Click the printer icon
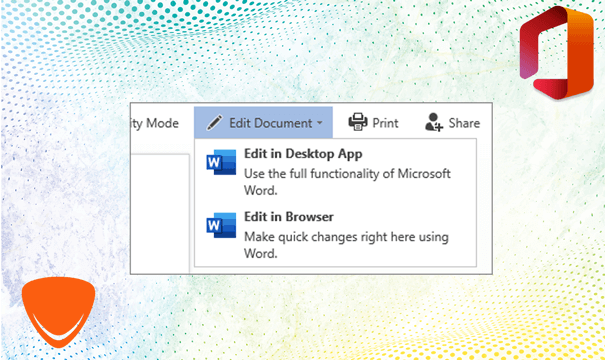605x360 pixels. point(358,122)
